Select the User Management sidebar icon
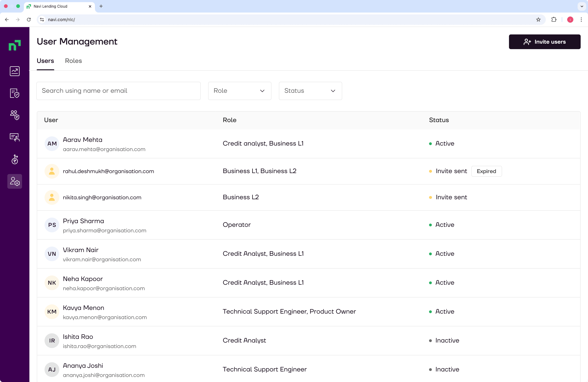This screenshot has height=382, width=588. pyautogui.click(x=15, y=182)
